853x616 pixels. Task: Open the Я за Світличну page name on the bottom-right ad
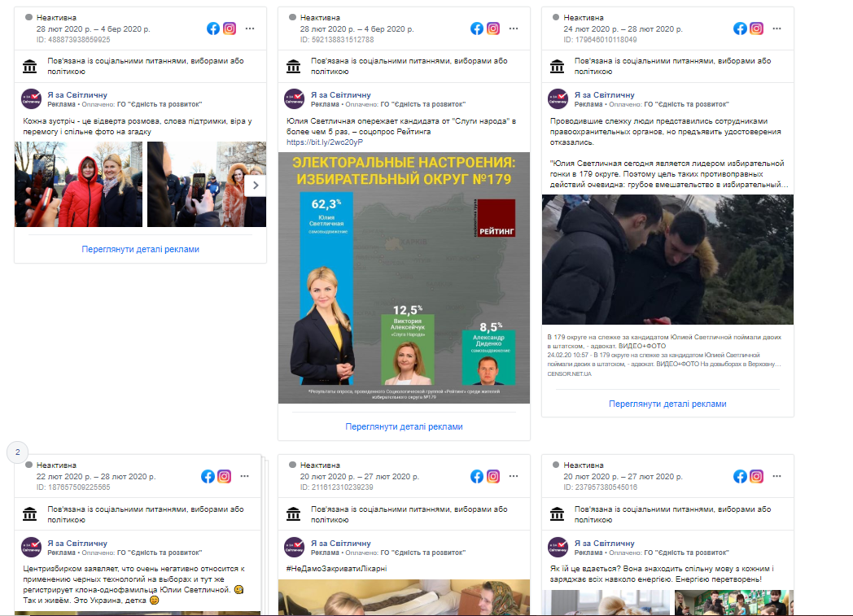pyautogui.click(x=605, y=543)
